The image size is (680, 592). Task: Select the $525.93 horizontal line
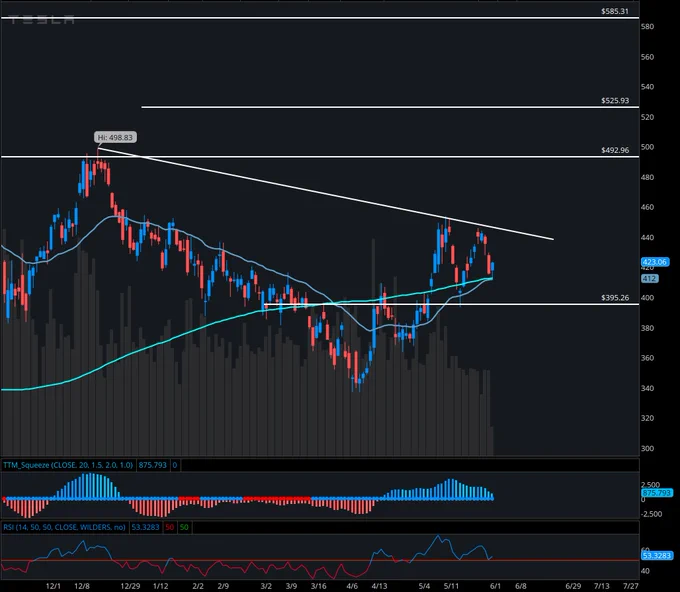click(390, 107)
